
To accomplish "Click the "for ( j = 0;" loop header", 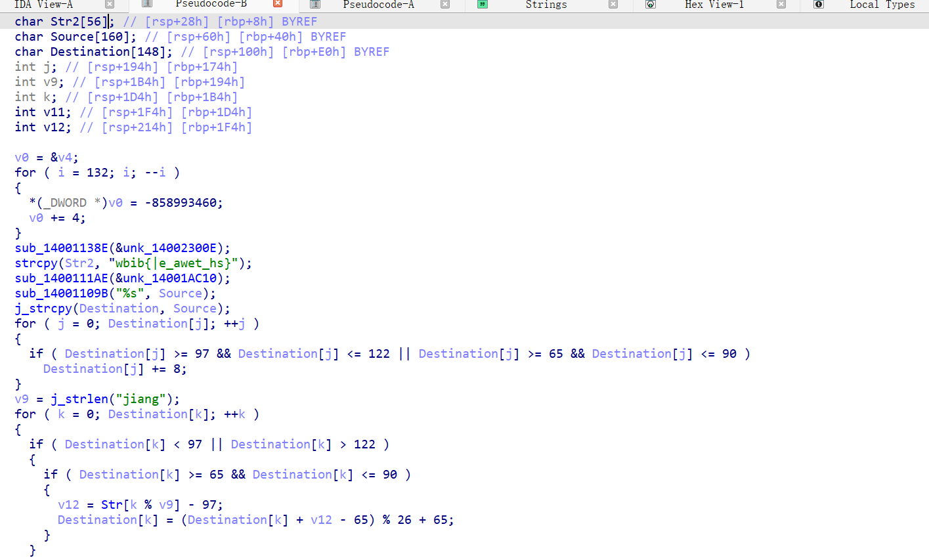I will point(57,324).
